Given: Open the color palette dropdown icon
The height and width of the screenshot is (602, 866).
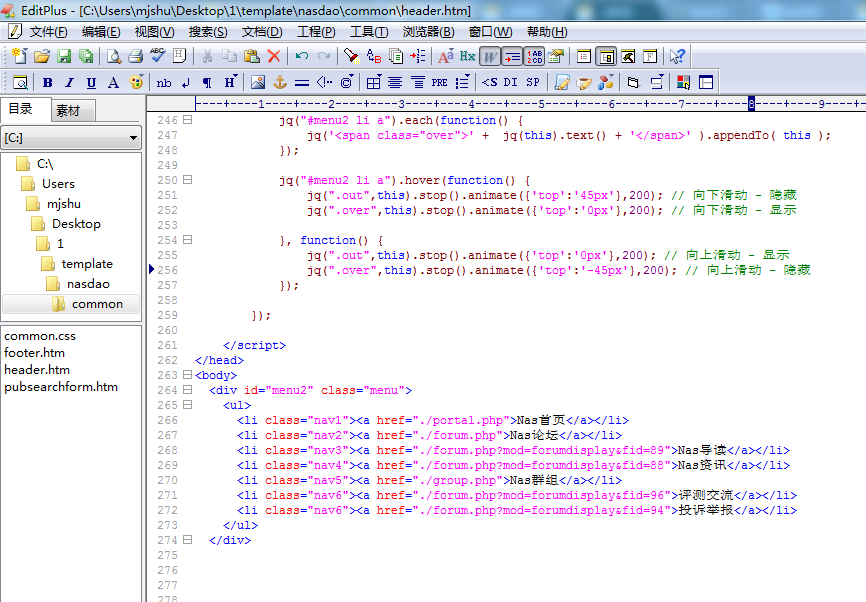Looking at the screenshot, I should pos(136,83).
